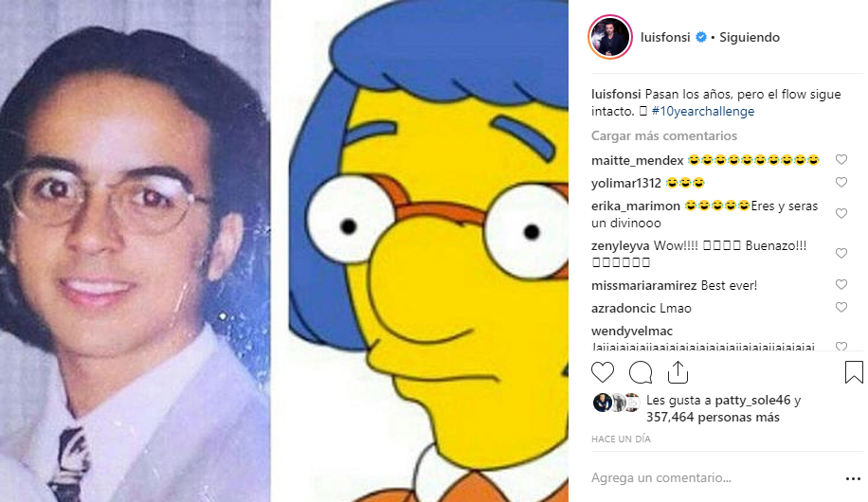Open the #10yearchallenge hashtag

[x=702, y=111]
